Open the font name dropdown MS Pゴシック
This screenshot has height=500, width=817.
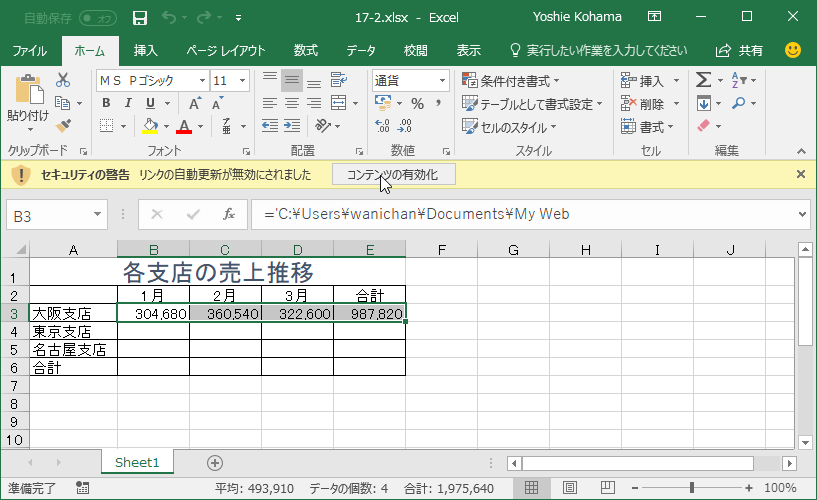point(202,81)
